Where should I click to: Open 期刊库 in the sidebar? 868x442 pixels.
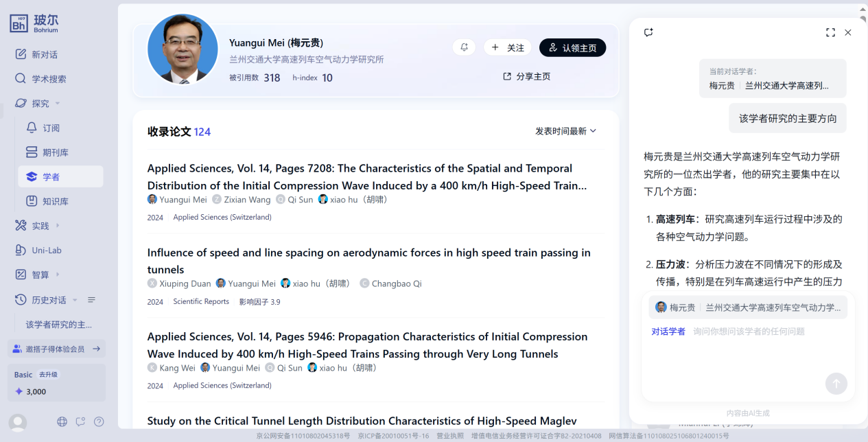[x=55, y=152]
